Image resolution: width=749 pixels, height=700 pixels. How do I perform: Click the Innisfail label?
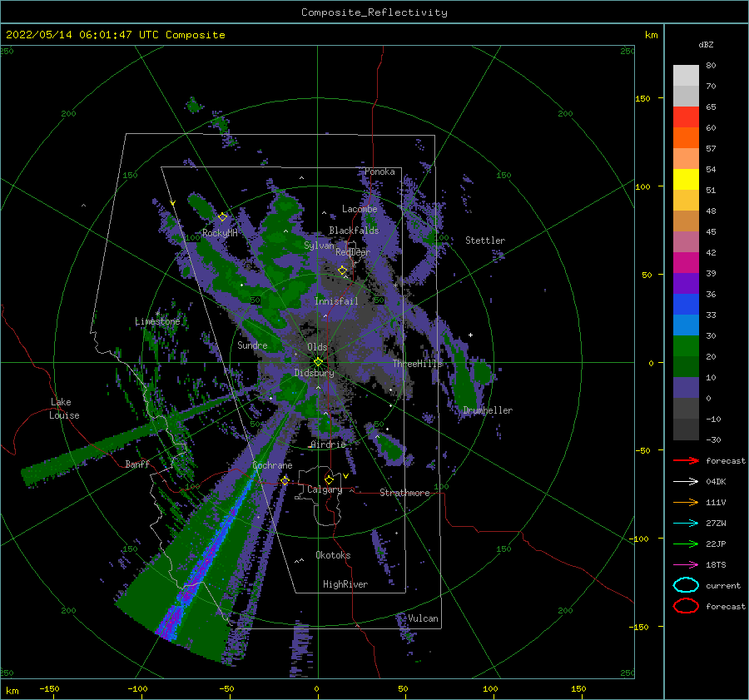pyautogui.click(x=336, y=301)
